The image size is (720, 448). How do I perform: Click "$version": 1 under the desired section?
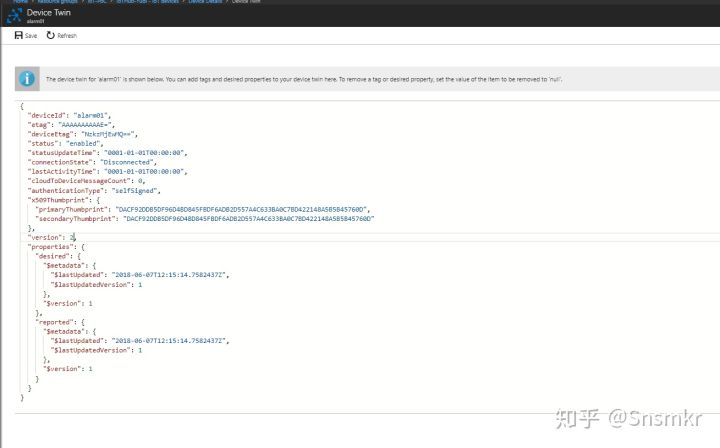click(x=68, y=303)
